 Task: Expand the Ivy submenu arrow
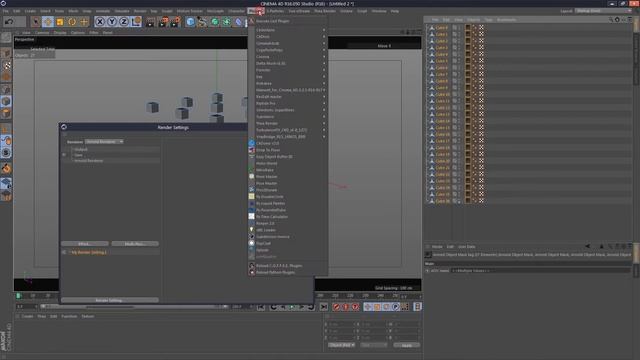pyautogui.click(x=324, y=77)
